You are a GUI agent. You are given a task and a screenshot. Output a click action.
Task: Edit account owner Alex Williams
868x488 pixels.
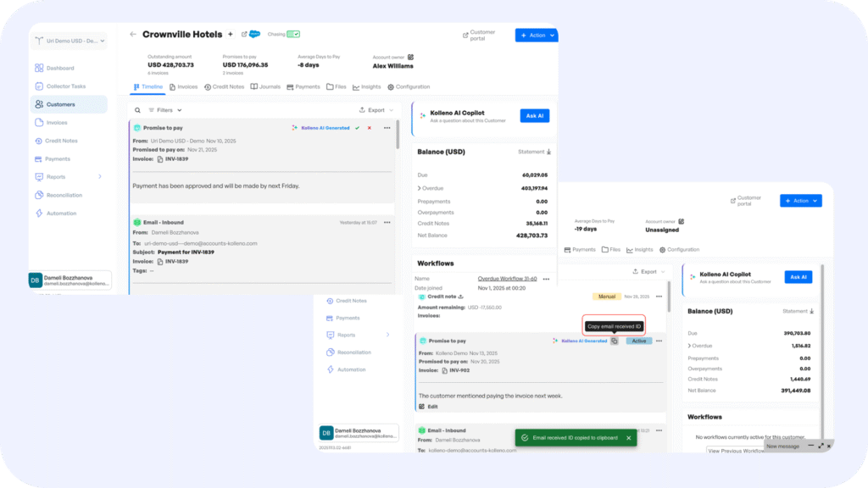click(x=411, y=57)
